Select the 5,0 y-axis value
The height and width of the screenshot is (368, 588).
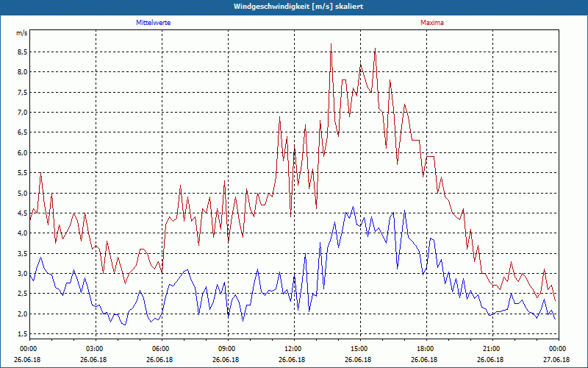pos(22,193)
